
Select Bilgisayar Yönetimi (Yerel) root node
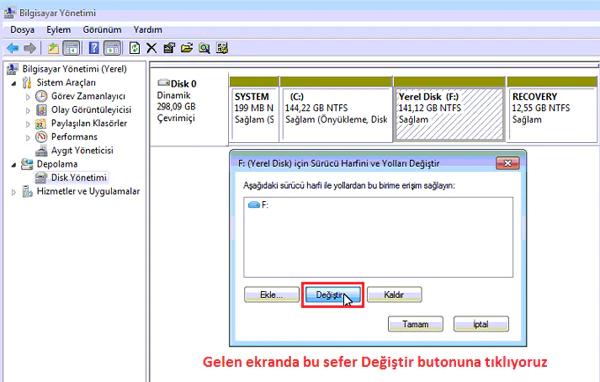[x=74, y=69]
